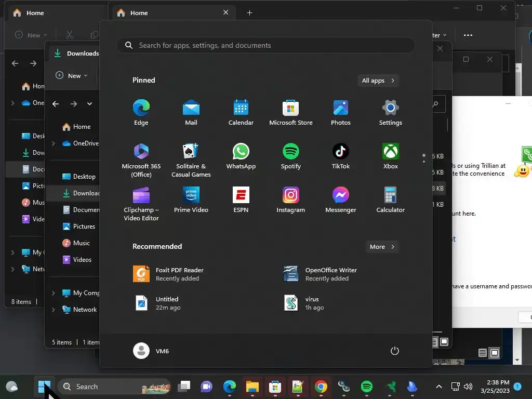
Task: Show More recommended items
Action: (382, 247)
